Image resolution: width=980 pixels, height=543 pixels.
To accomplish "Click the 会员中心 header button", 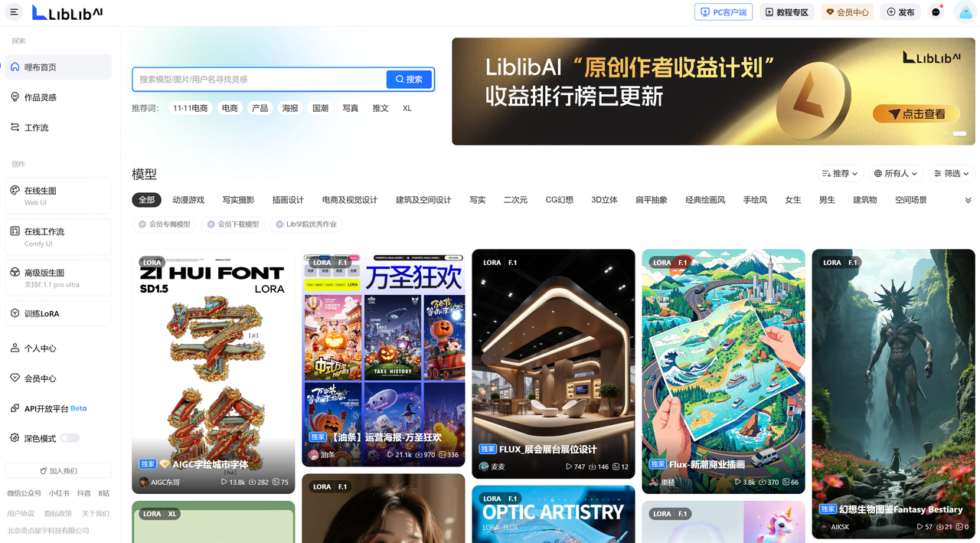I will pos(848,12).
